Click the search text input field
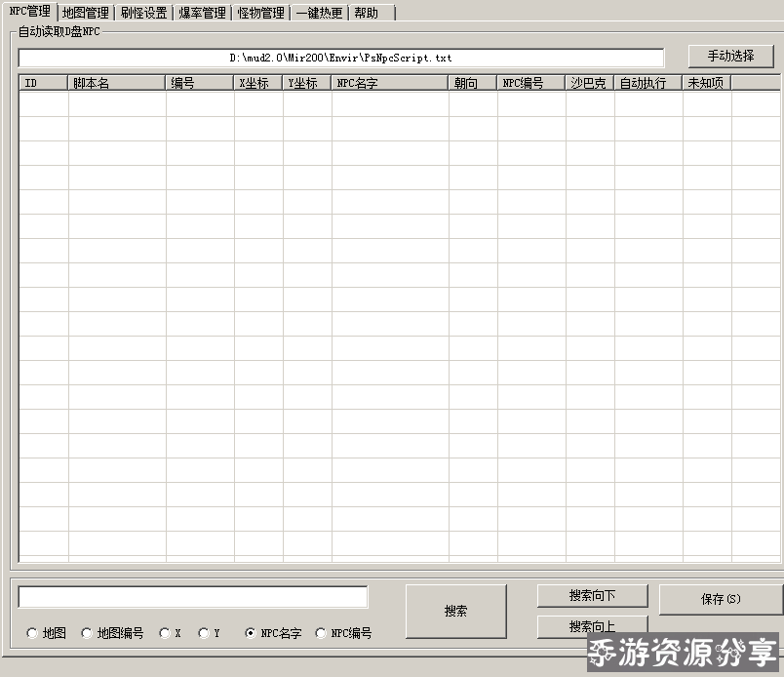 [193, 597]
